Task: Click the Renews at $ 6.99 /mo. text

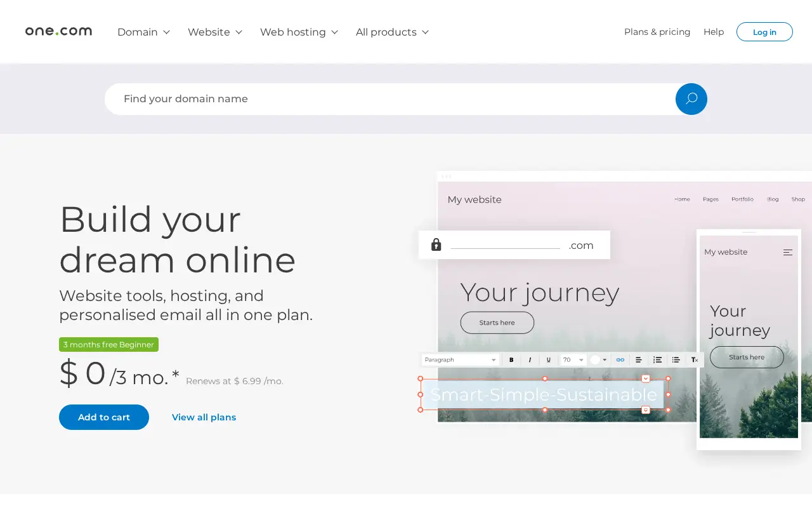Action: click(x=235, y=381)
